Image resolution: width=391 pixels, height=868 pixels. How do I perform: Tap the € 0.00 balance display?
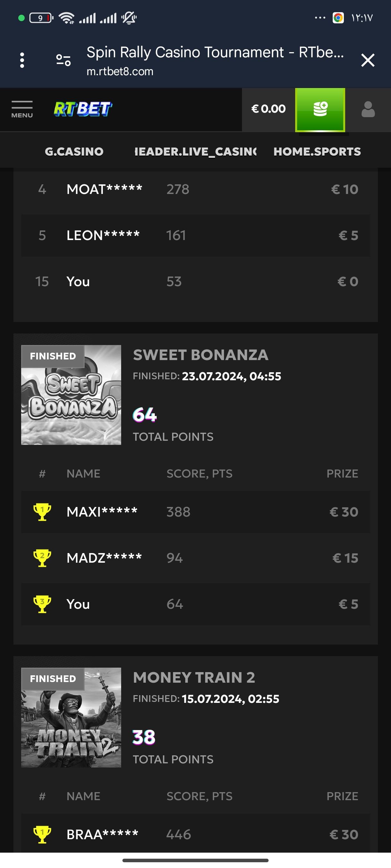(268, 109)
